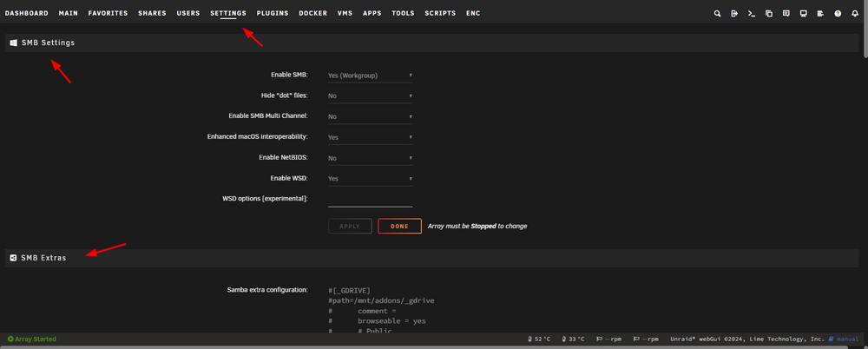Open the Apps tab
868x349 pixels.
(372, 13)
